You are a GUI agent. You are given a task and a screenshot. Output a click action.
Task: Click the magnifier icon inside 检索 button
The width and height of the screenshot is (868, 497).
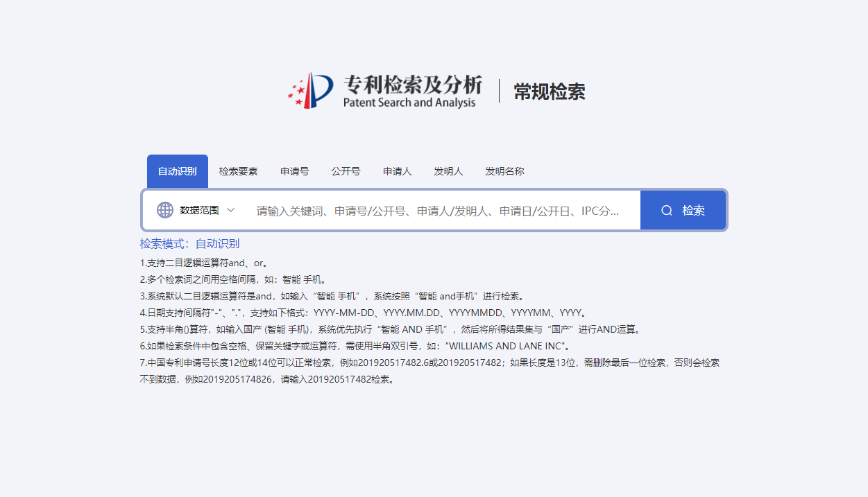[666, 209]
